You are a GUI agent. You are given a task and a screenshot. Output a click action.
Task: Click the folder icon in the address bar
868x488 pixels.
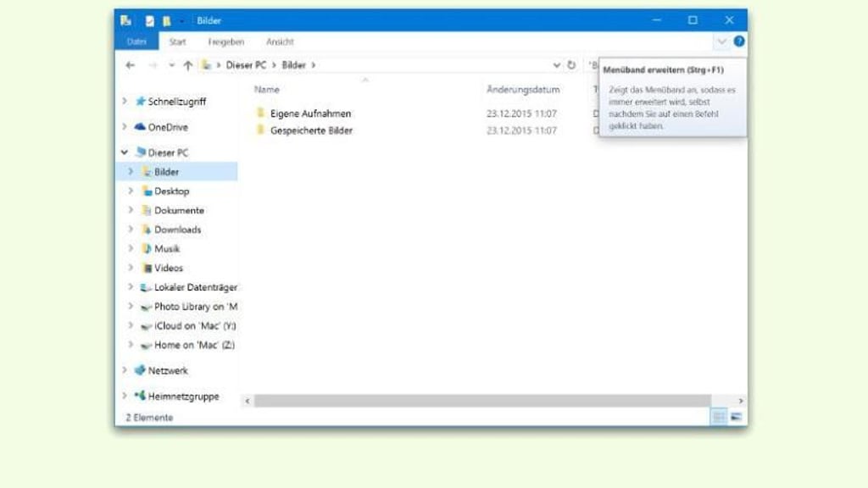(206, 64)
